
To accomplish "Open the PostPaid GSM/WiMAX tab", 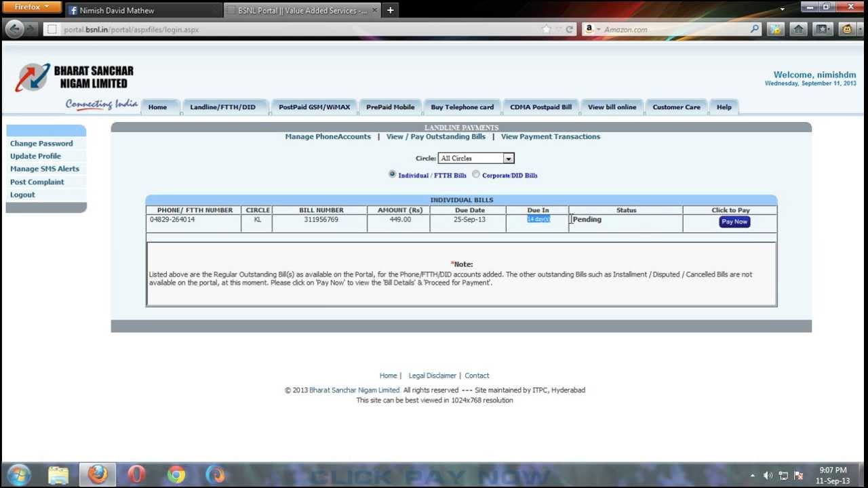I will 315,107.
